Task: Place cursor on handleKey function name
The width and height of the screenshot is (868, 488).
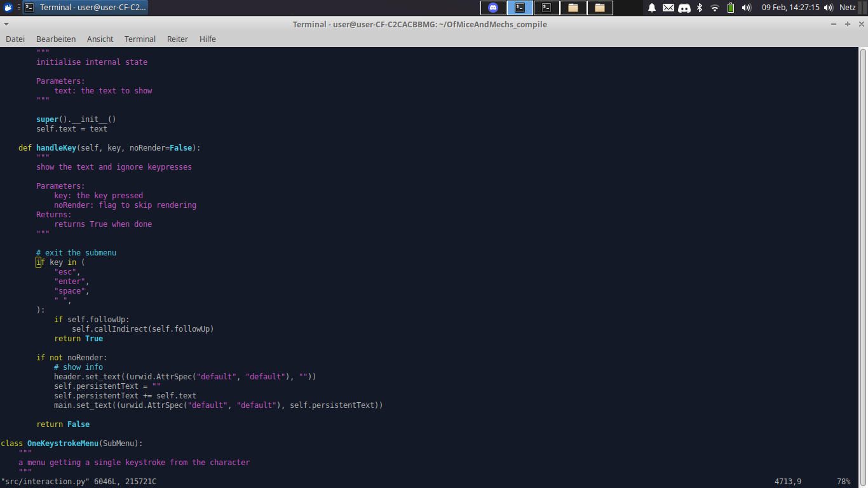Action: coord(56,148)
